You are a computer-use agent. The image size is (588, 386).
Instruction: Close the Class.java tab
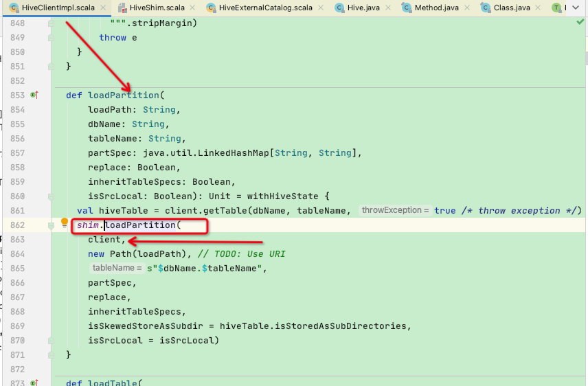coord(538,8)
